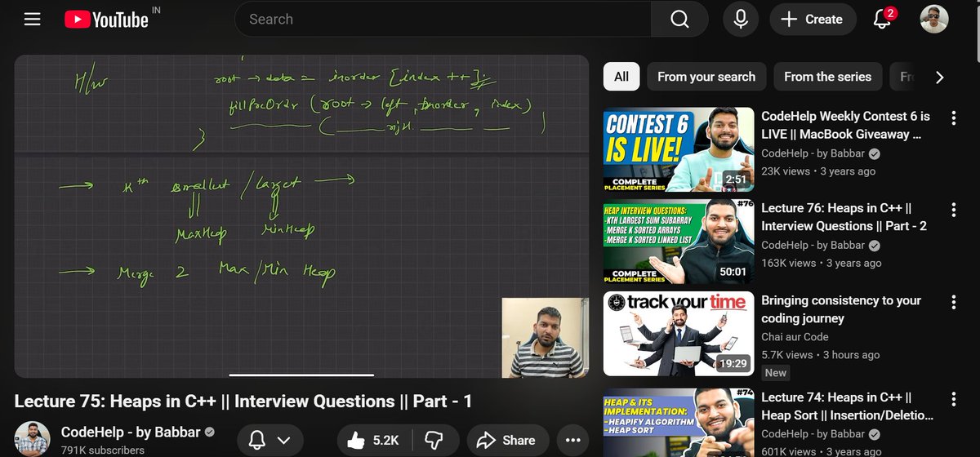
Task: Click the New badge on Chai aur Code video
Action: [776, 373]
